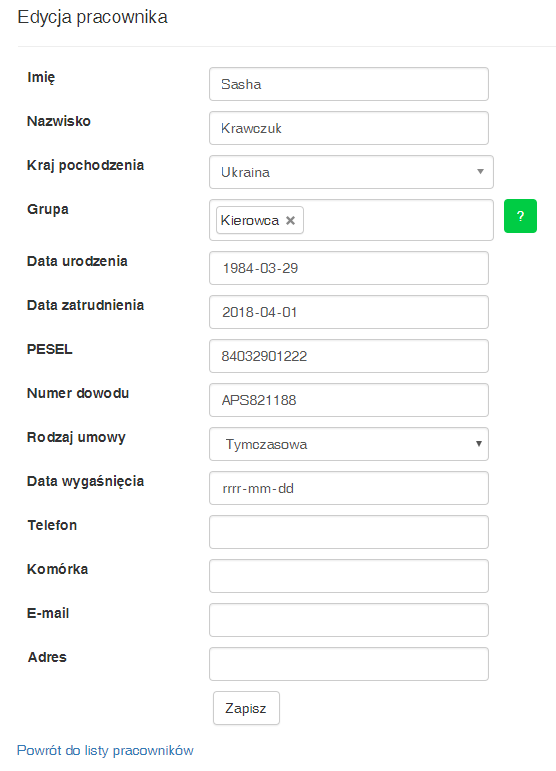Follow the Powrót do listy pracowników link
This screenshot has height=771, width=556.
pos(105,750)
